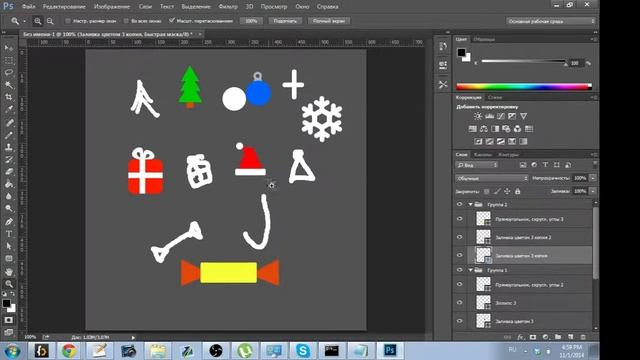This screenshot has height=360, width=640.
Task: Open the Файл menu
Action: click(x=29, y=7)
